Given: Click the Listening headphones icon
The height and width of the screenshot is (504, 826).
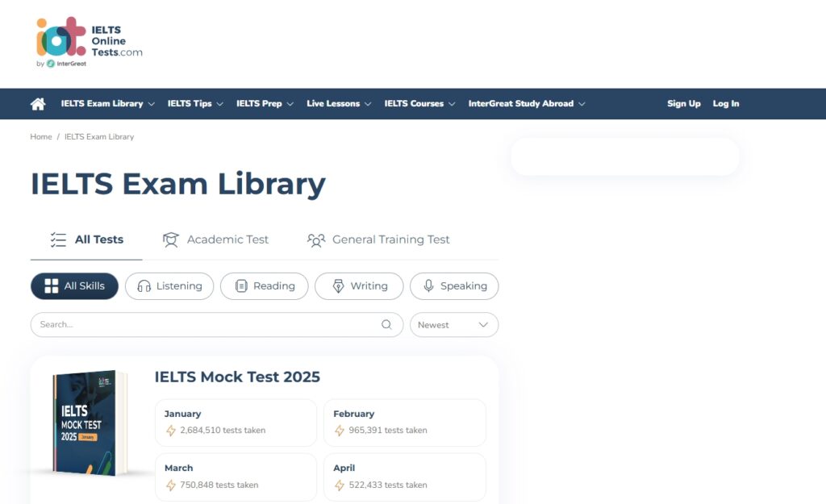Looking at the screenshot, I should point(144,286).
